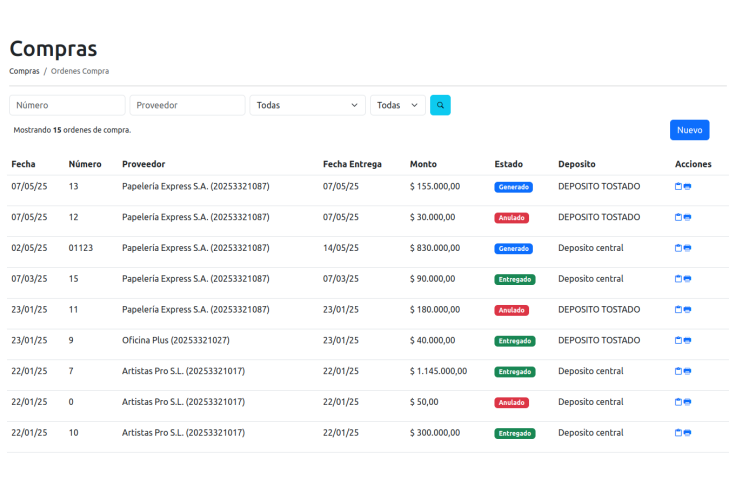Click the Acciones column header

click(693, 164)
